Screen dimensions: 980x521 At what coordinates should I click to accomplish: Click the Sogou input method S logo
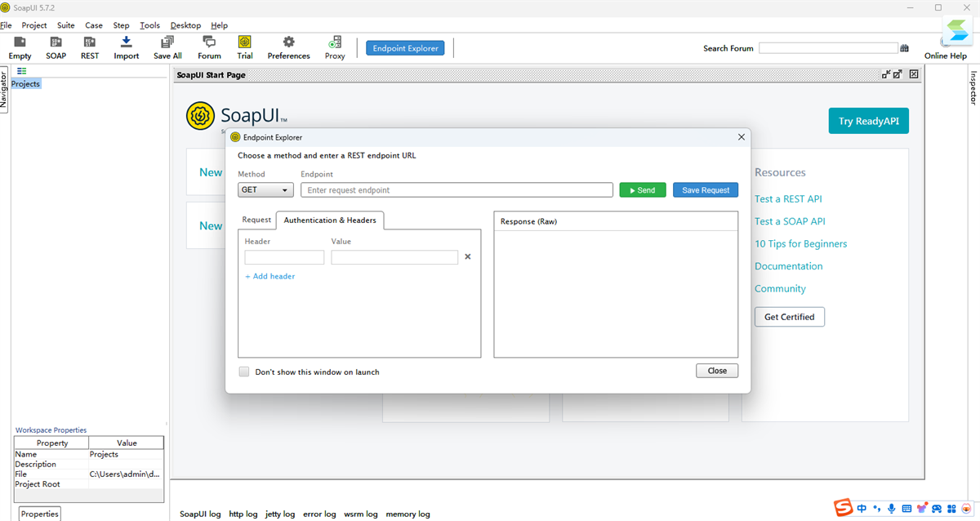click(843, 508)
